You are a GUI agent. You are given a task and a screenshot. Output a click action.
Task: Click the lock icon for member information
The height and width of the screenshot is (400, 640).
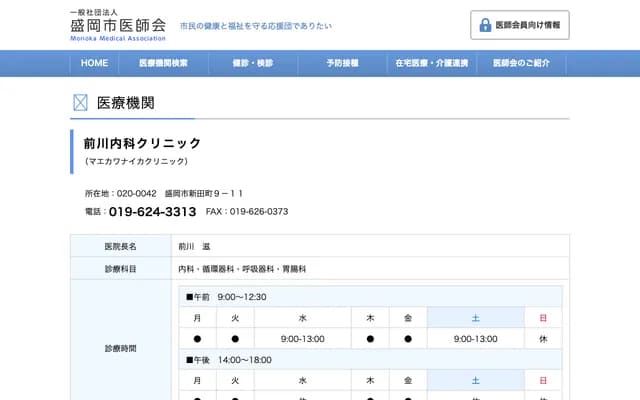click(485, 24)
